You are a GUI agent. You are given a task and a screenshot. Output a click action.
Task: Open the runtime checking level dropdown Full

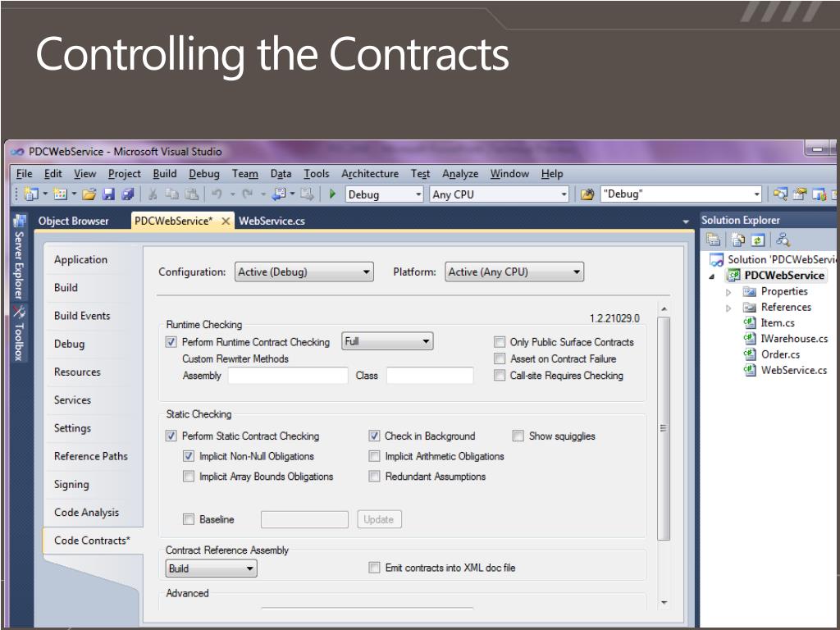(x=387, y=341)
